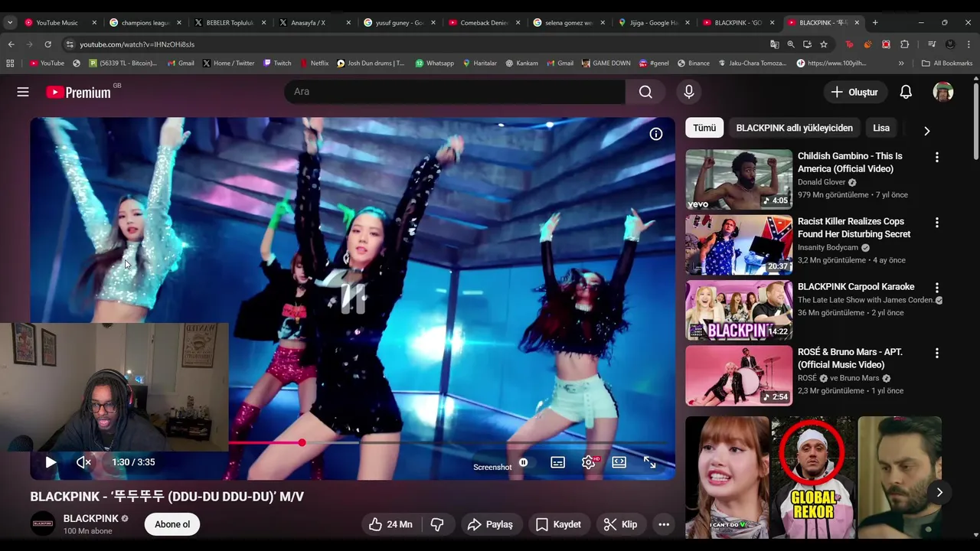
Task: Select BLACKPINK adlı yükleyiciden chip
Action: click(x=794, y=128)
